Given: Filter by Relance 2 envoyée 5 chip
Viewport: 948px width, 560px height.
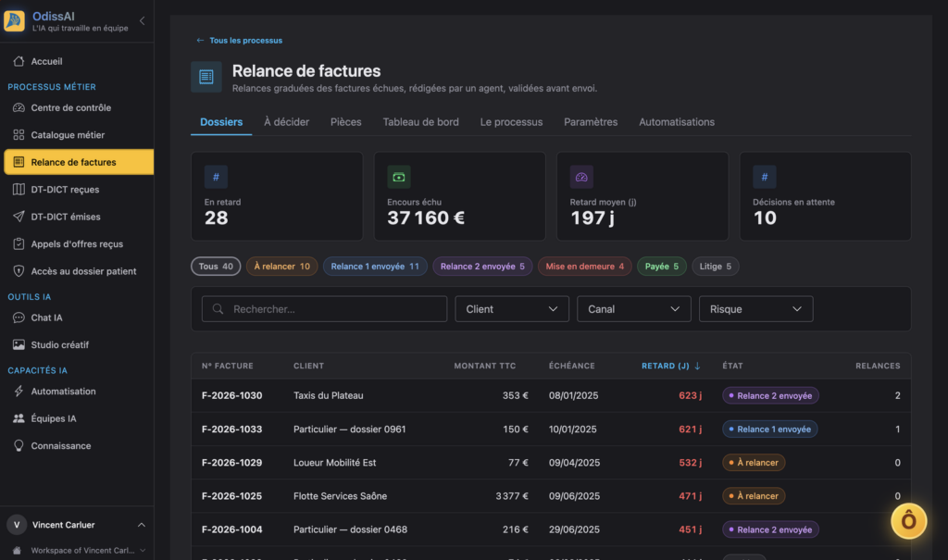Looking at the screenshot, I should pos(482,266).
